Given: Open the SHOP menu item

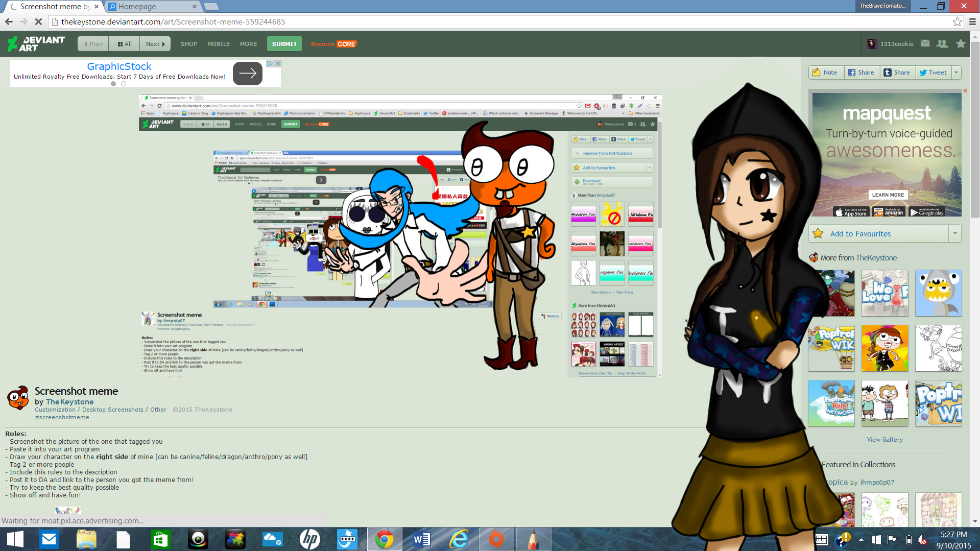Looking at the screenshot, I should pos(188,44).
